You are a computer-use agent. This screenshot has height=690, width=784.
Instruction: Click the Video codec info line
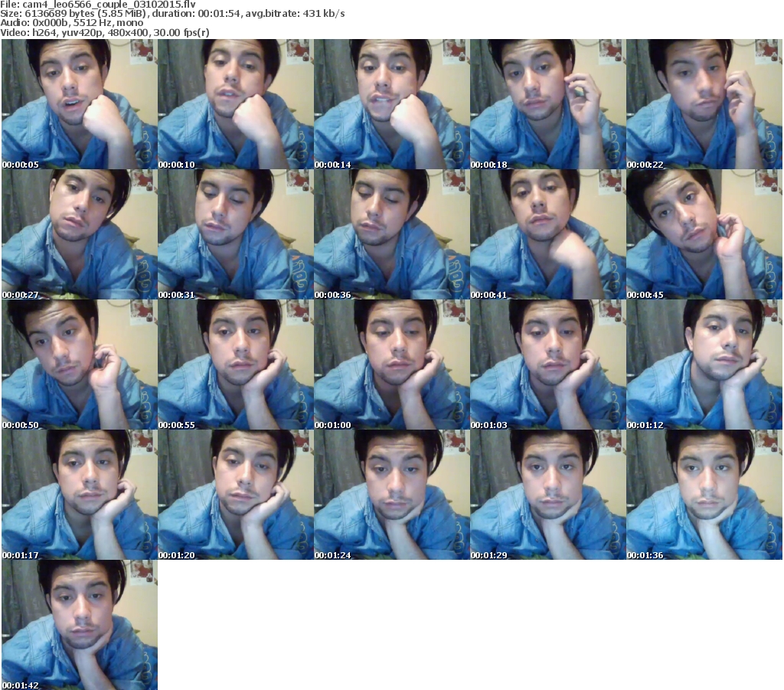coord(104,32)
